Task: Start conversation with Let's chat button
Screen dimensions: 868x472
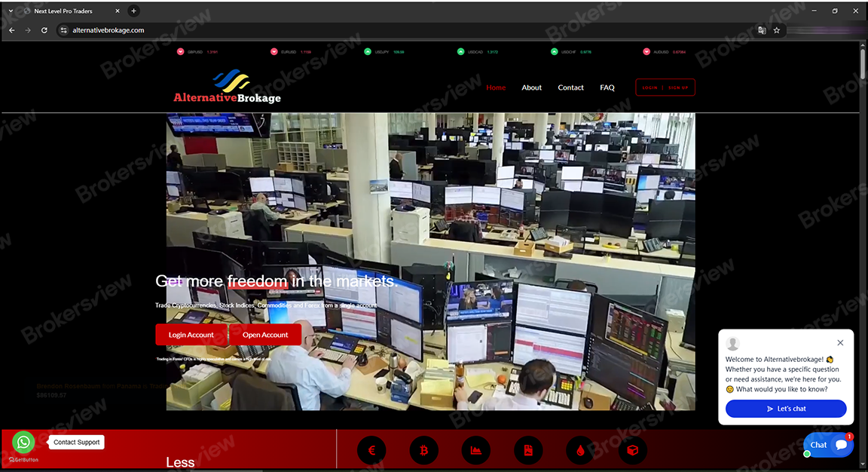Action: point(786,409)
